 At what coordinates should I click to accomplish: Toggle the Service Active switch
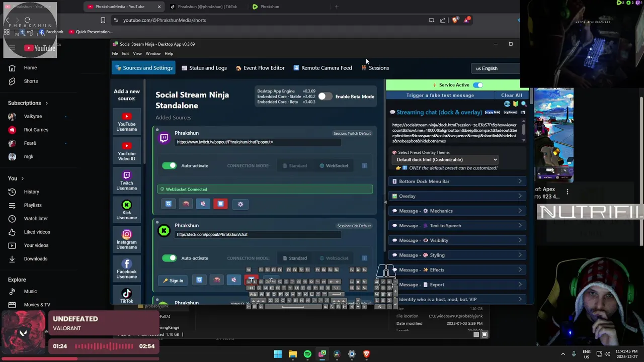click(x=478, y=85)
